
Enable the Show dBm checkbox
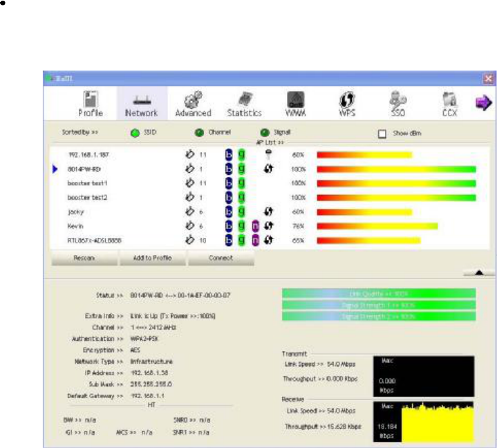click(382, 133)
